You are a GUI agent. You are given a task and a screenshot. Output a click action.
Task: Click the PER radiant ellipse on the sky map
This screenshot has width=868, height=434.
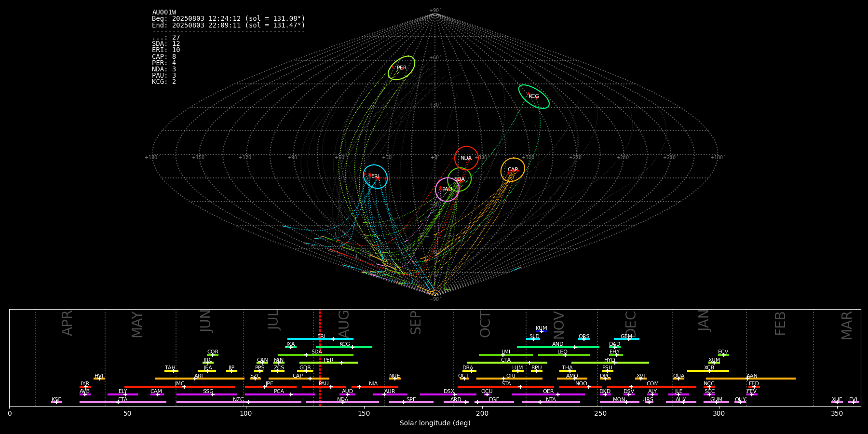tap(401, 68)
